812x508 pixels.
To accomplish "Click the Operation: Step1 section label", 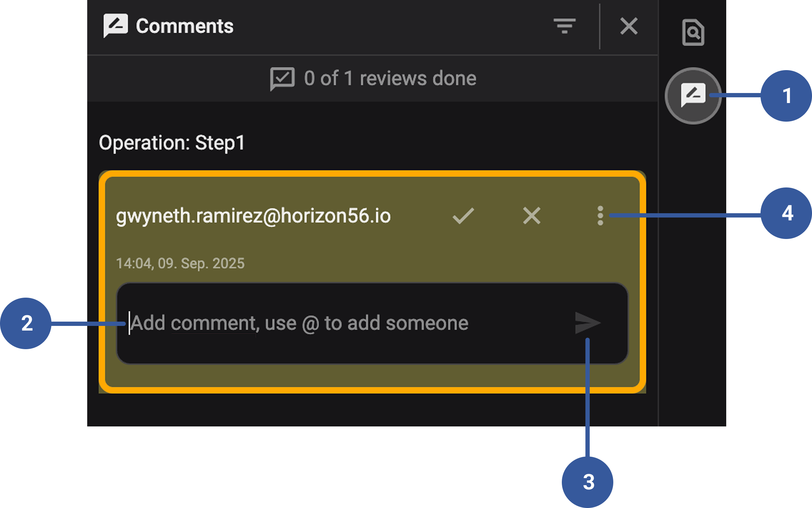I will point(172,142).
